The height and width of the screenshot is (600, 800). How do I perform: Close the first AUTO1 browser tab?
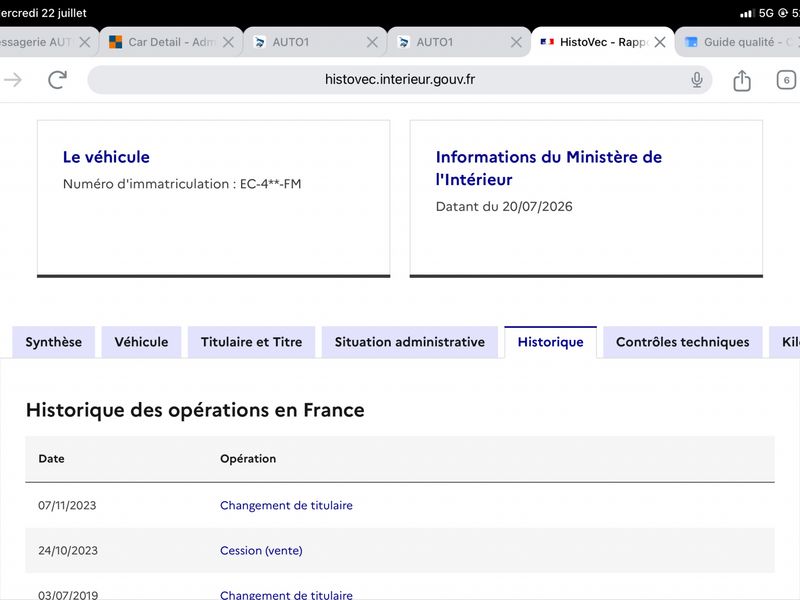coord(372,42)
